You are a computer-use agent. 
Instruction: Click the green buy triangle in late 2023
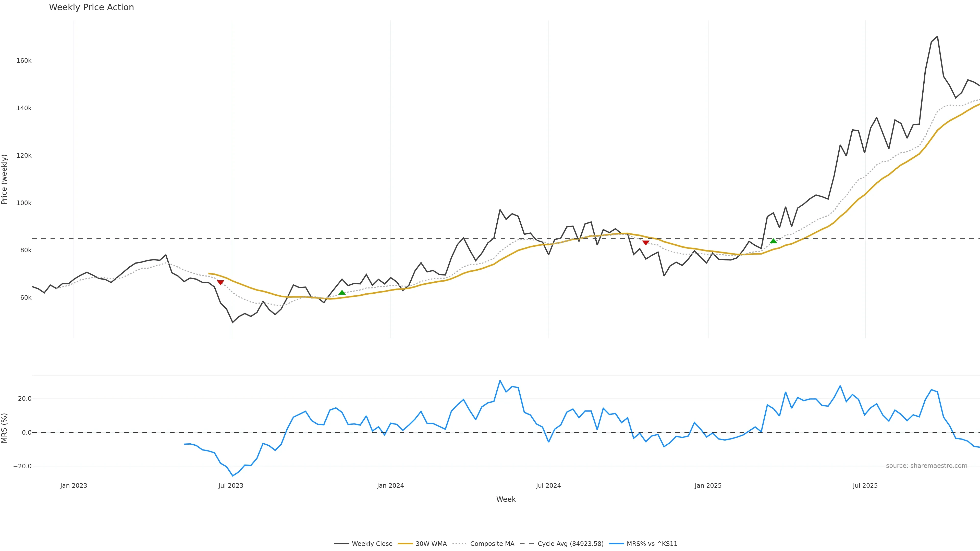click(342, 292)
